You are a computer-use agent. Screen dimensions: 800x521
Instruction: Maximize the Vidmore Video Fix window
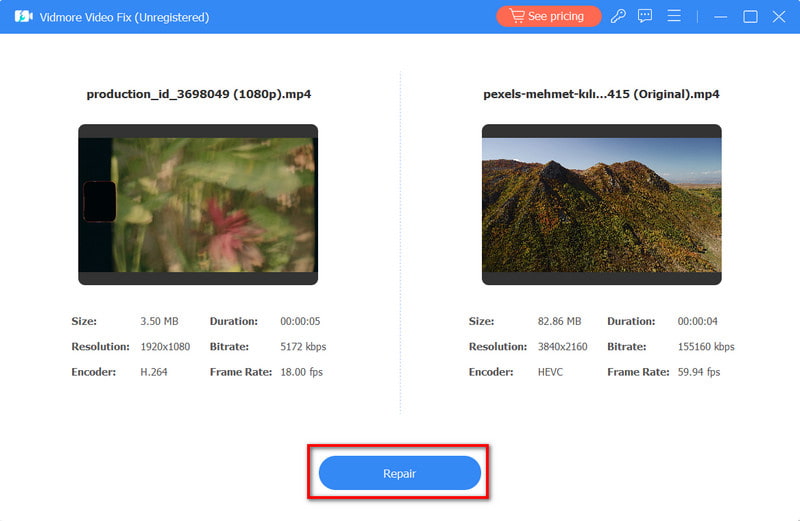coord(750,17)
